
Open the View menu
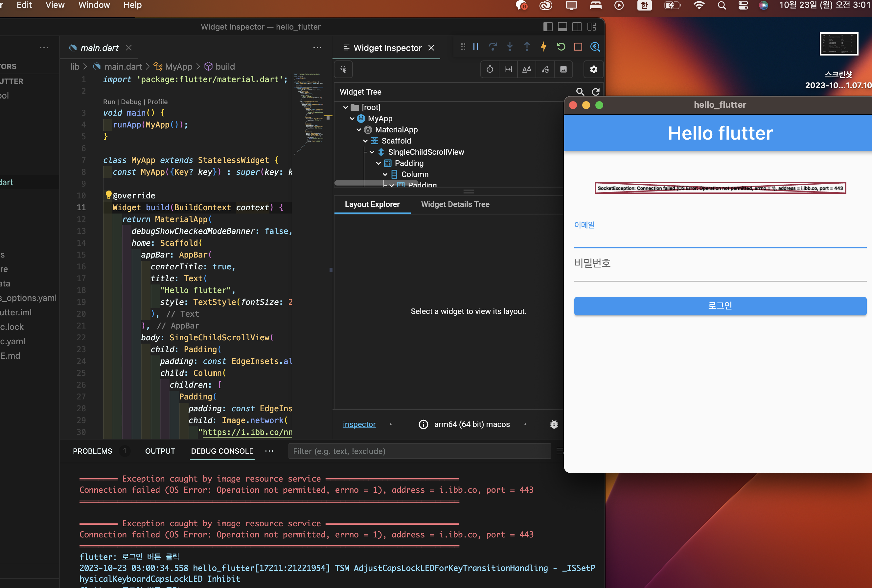click(55, 5)
